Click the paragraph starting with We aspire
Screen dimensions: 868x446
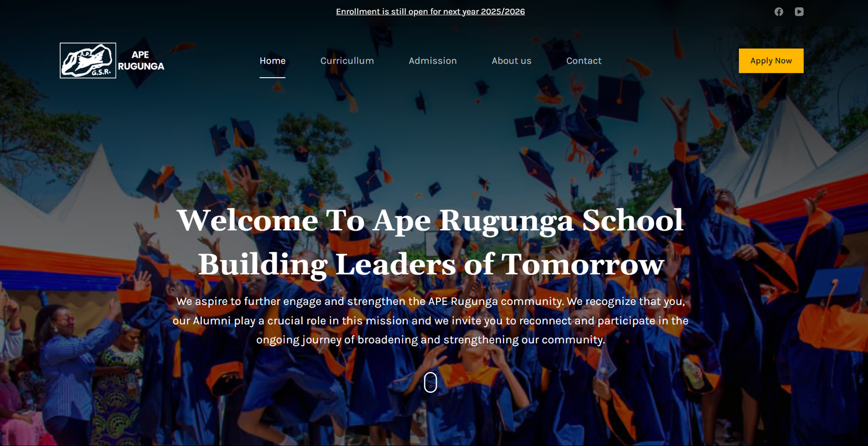pos(430,320)
